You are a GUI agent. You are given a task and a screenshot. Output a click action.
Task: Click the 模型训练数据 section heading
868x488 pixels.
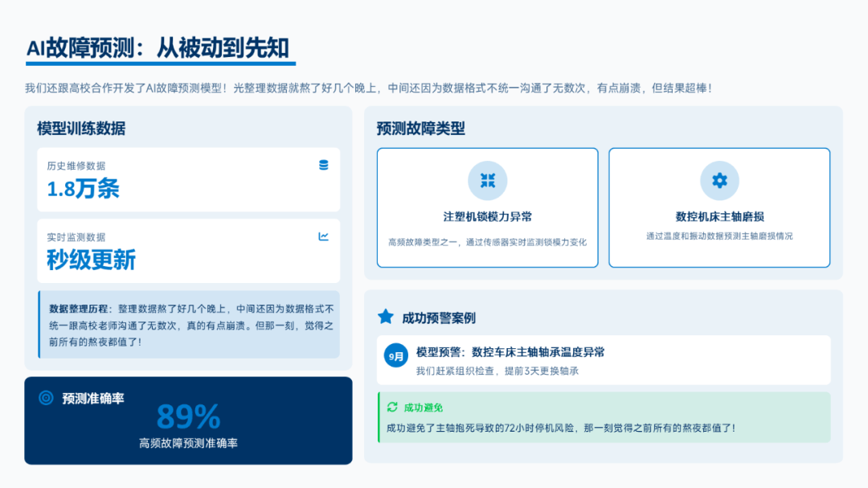81,129
